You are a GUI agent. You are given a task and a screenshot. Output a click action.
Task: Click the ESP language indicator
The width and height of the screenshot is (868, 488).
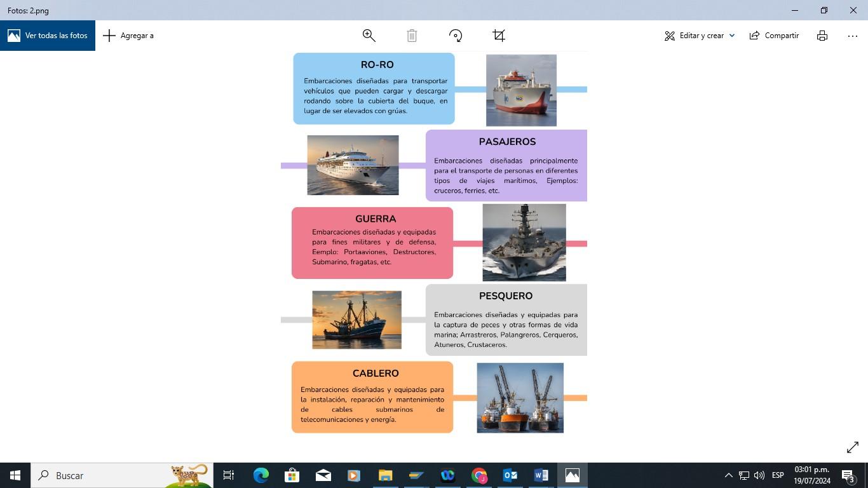(778, 475)
